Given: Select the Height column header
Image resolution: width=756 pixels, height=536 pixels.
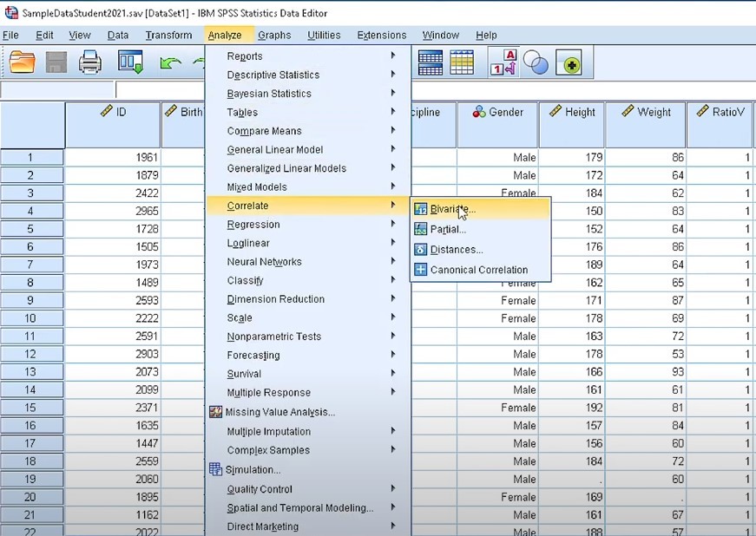Looking at the screenshot, I should (572, 125).
